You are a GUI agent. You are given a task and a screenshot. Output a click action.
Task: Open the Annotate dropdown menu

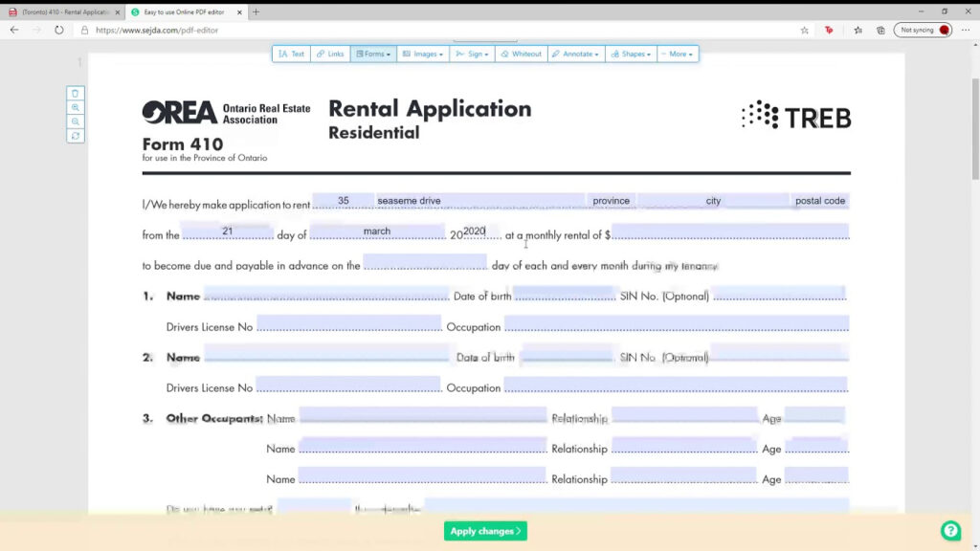coord(576,55)
